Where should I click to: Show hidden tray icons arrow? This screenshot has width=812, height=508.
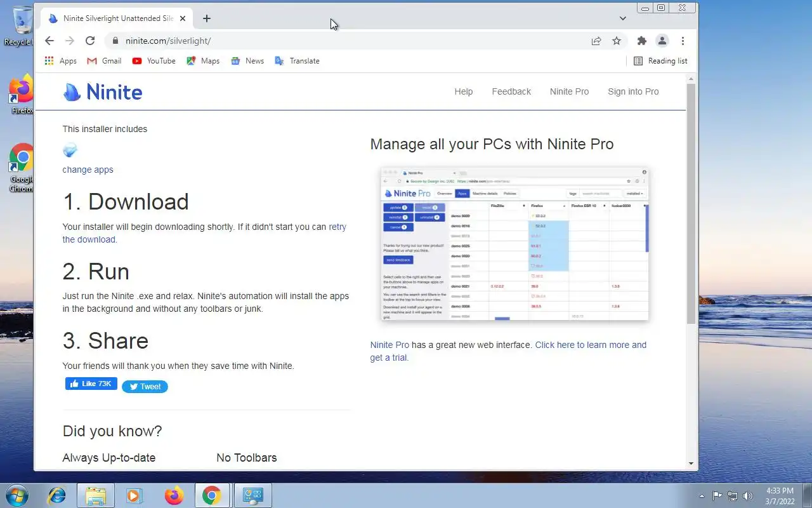click(x=702, y=496)
